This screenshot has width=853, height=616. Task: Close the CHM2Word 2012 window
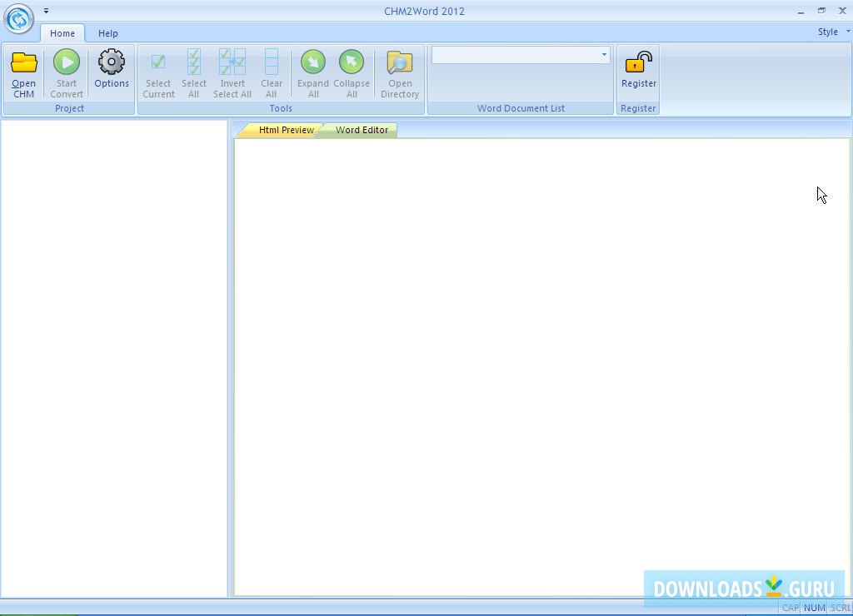842,10
